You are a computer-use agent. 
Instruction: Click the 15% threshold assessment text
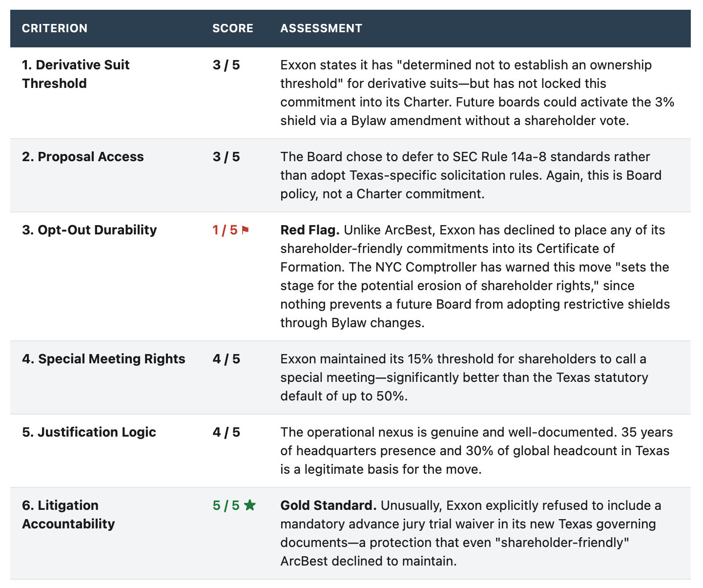[x=464, y=378]
